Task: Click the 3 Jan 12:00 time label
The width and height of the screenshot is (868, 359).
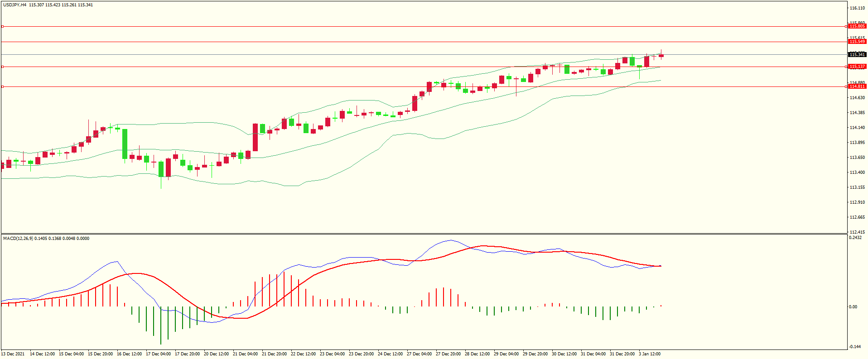Action: (649, 354)
